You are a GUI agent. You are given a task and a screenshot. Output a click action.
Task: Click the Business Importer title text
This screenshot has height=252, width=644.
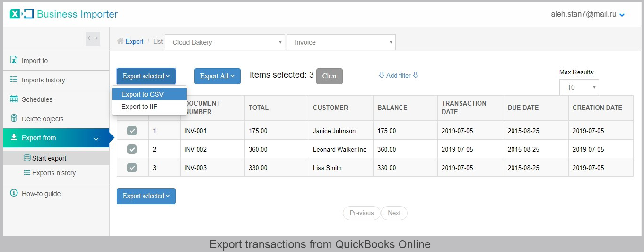click(x=78, y=14)
